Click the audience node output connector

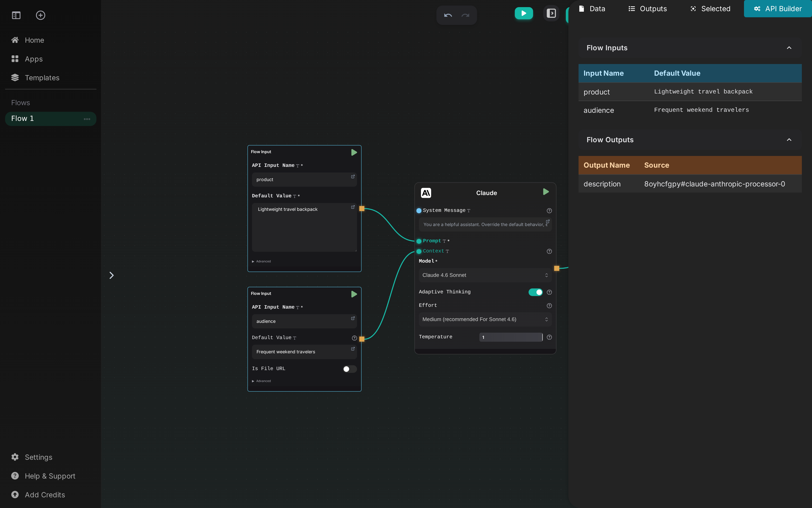[x=362, y=339]
